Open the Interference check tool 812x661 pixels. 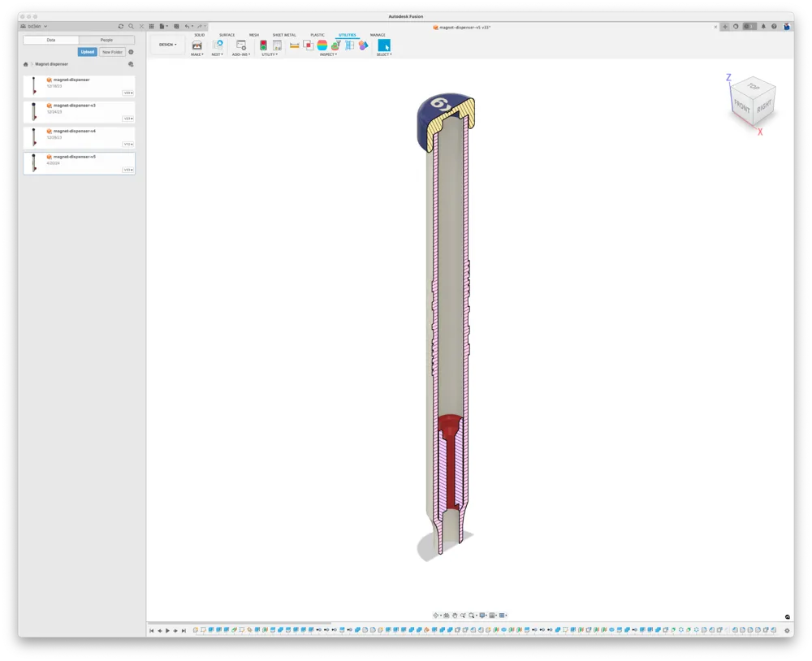tap(308, 45)
